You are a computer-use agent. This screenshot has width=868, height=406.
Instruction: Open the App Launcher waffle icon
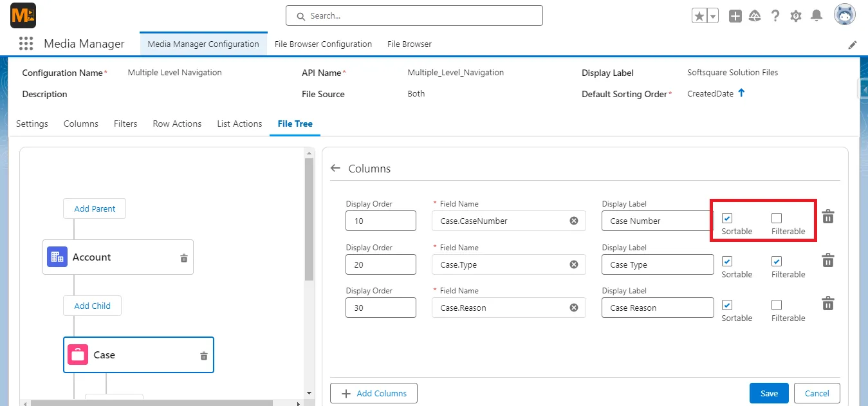(26, 43)
